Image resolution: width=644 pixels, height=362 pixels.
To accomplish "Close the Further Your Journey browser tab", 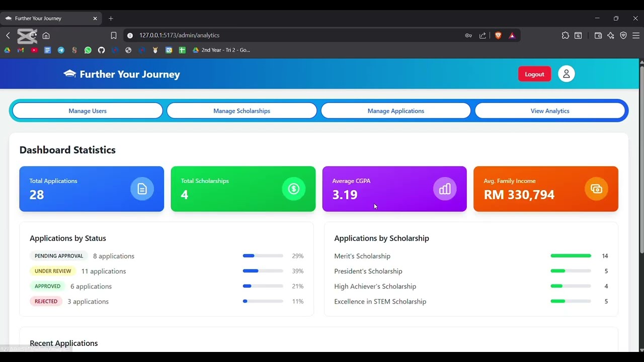I will coord(95,18).
